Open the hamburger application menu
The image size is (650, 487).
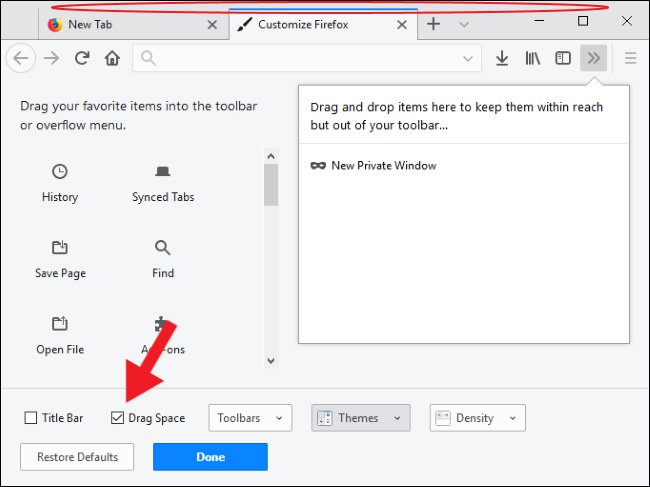(x=631, y=58)
